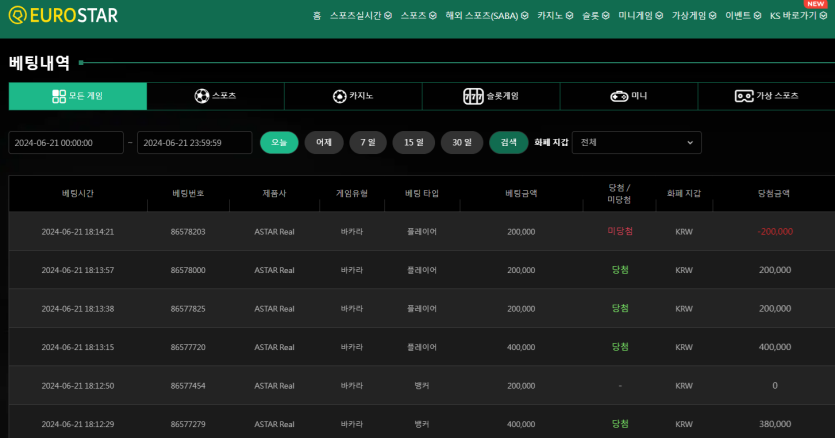Click the timestamp 2024-06-21 18:13:15
This screenshot has width=835, height=438.
click(78, 347)
